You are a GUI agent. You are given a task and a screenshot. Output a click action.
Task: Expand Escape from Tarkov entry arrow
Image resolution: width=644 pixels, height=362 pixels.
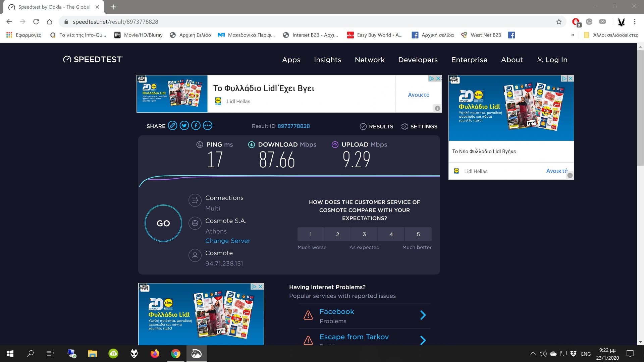423,340
